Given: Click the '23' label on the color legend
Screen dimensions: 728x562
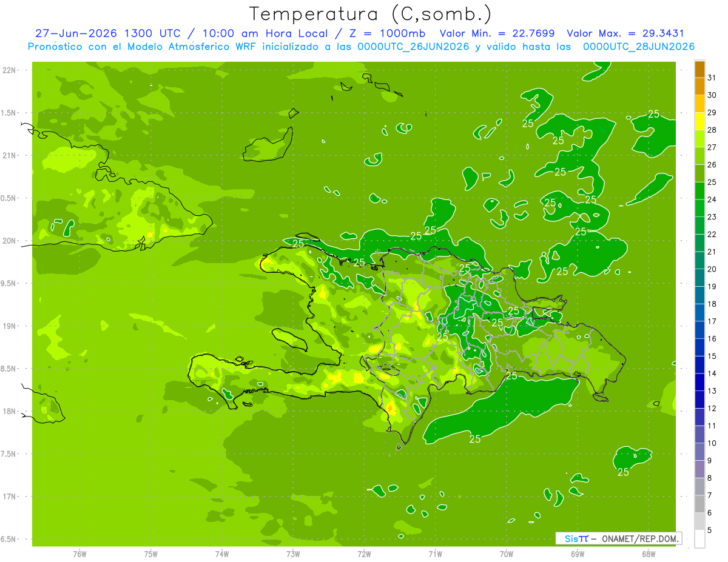Looking at the screenshot, I should 712,217.
